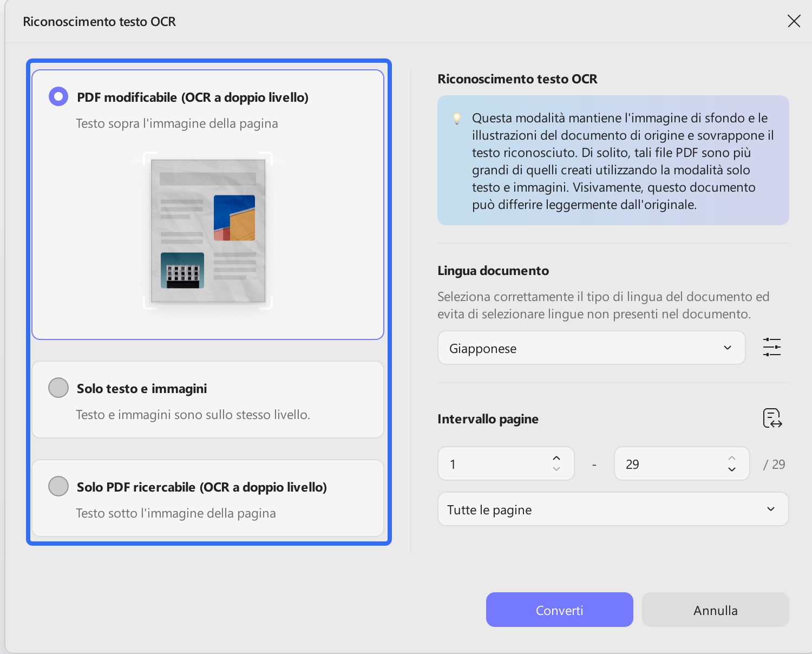Click the document preview thumbnail
812x654 pixels.
click(x=208, y=231)
